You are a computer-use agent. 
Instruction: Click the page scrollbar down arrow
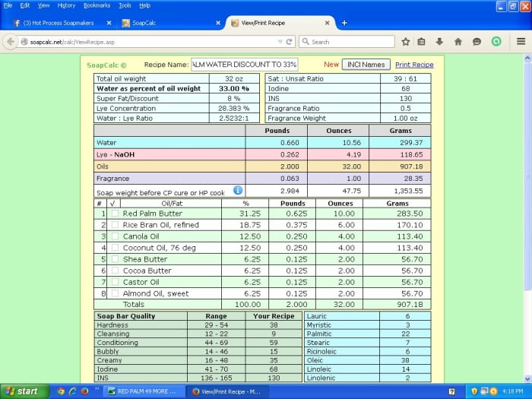pos(527,379)
